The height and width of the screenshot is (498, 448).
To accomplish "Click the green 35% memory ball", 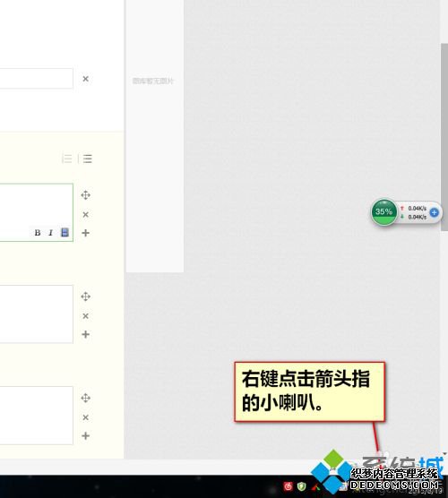I will click(x=383, y=212).
